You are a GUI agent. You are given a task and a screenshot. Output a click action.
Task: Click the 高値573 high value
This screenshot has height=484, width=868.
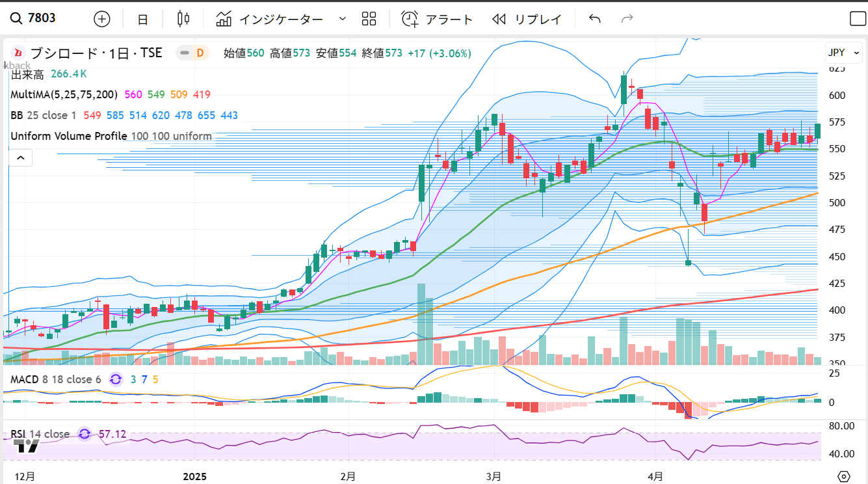[x=290, y=53]
